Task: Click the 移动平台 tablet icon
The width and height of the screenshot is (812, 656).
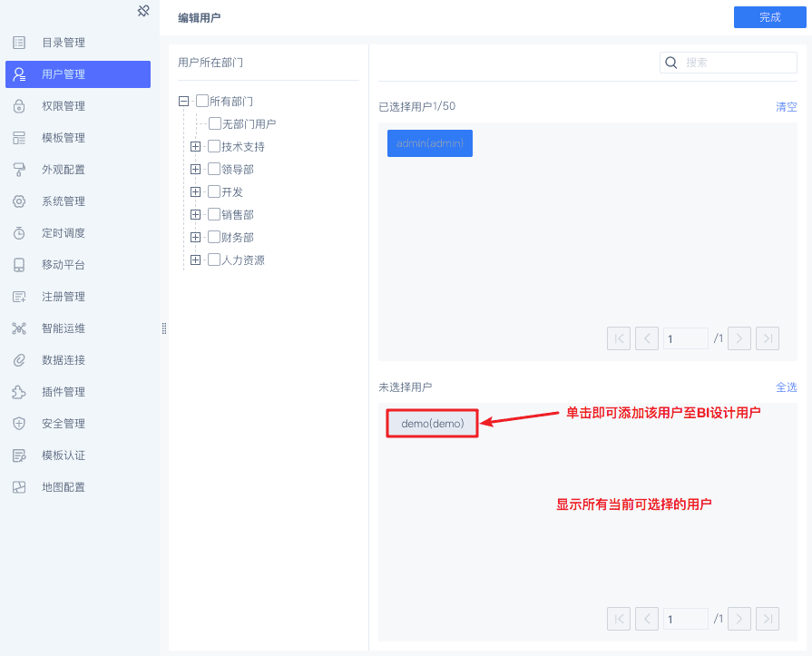Action: 19,265
